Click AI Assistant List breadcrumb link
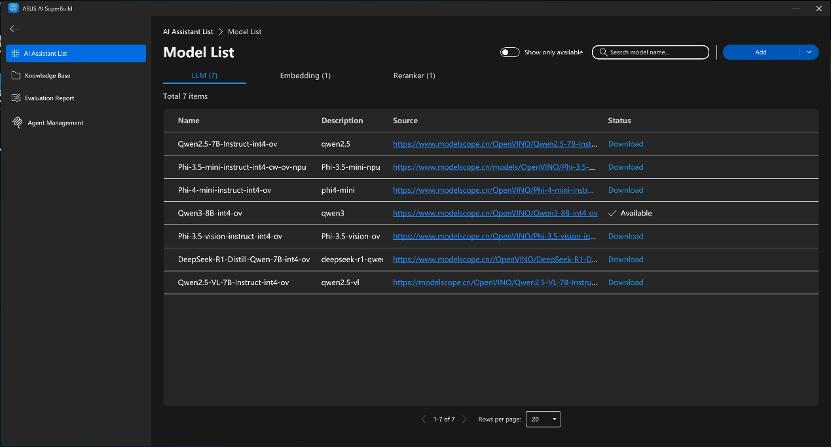 188,32
